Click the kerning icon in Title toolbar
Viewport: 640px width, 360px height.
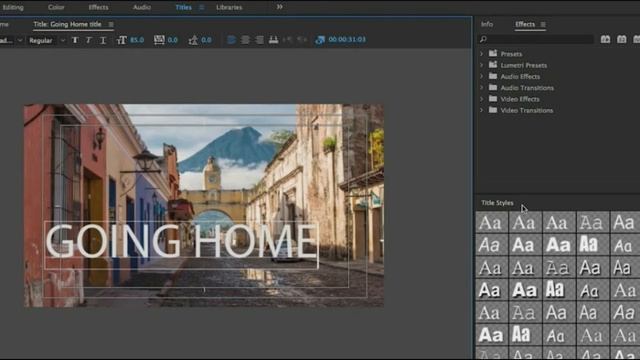(x=159, y=40)
